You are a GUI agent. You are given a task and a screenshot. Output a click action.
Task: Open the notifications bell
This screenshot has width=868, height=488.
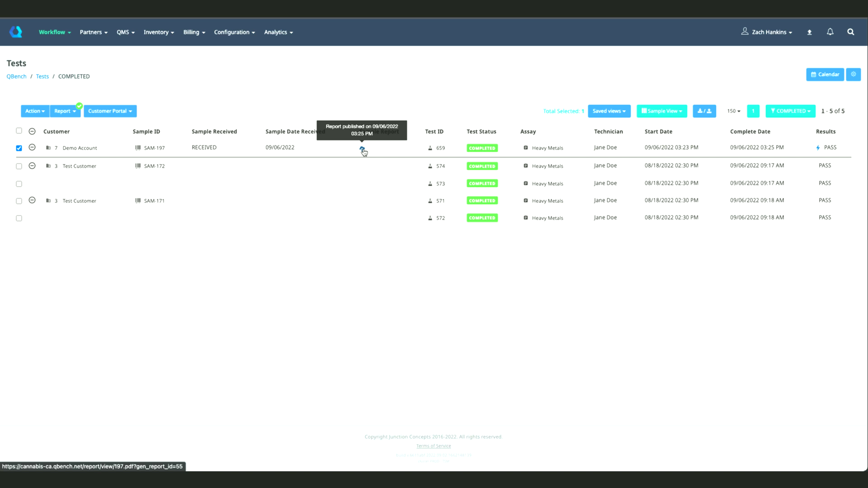coord(830,32)
